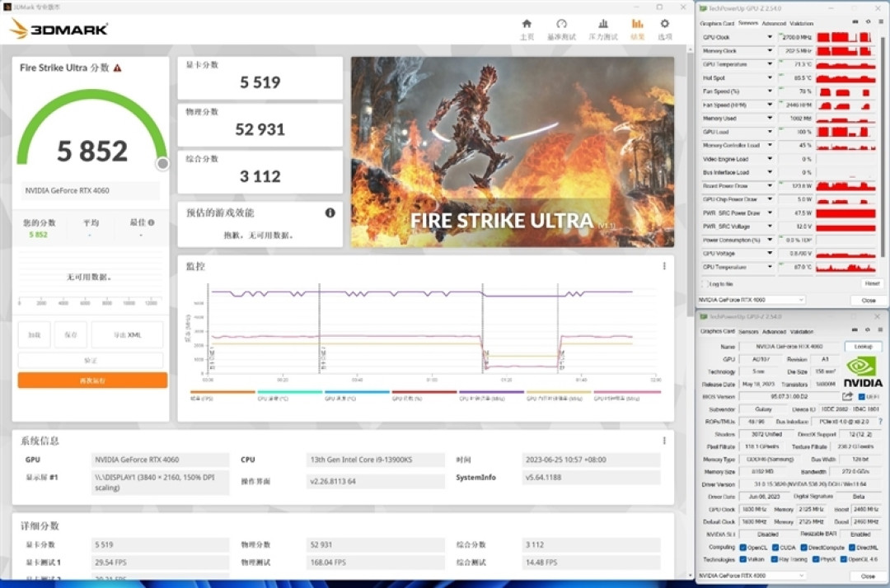Toggle the CUDA checkbox

click(x=775, y=548)
